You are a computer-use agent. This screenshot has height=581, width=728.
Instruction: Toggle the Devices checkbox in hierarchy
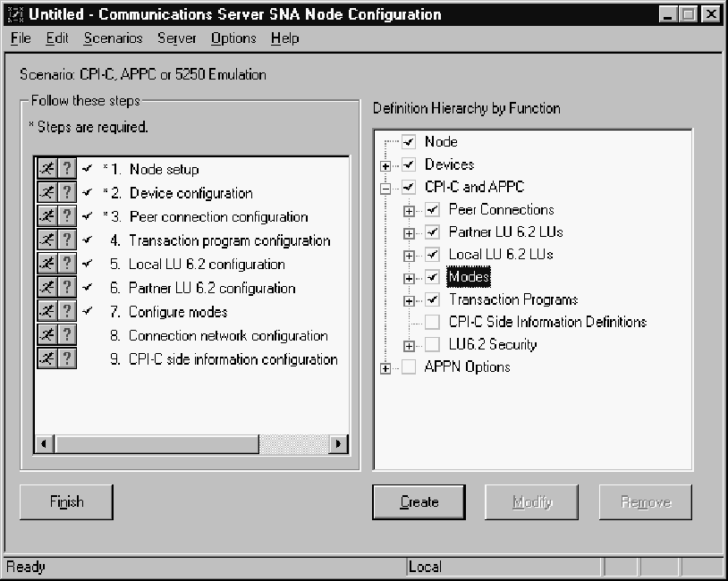pos(409,164)
